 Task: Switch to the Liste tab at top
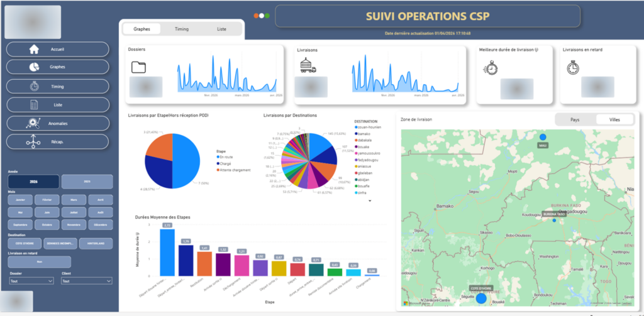(221, 29)
